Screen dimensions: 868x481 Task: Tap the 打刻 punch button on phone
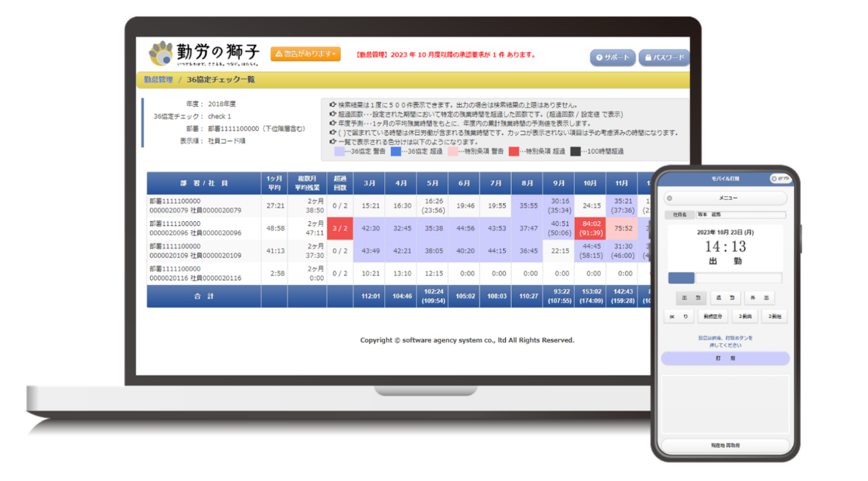click(x=724, y=358)
